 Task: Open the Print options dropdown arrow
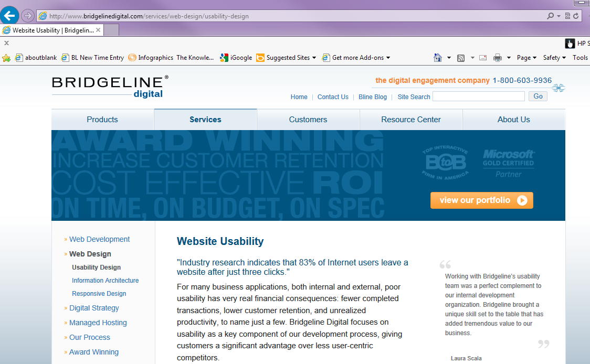tap(509, 58)
